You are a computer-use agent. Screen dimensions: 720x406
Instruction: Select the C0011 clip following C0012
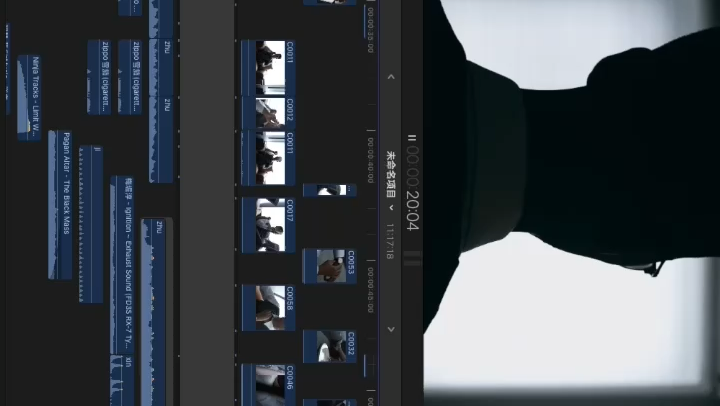click(268, 158)
